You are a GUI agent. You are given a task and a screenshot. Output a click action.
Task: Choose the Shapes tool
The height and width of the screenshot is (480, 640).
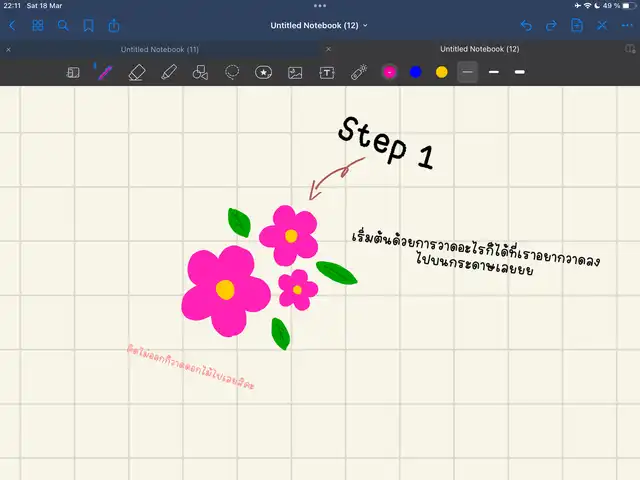(x=199, y=72)
